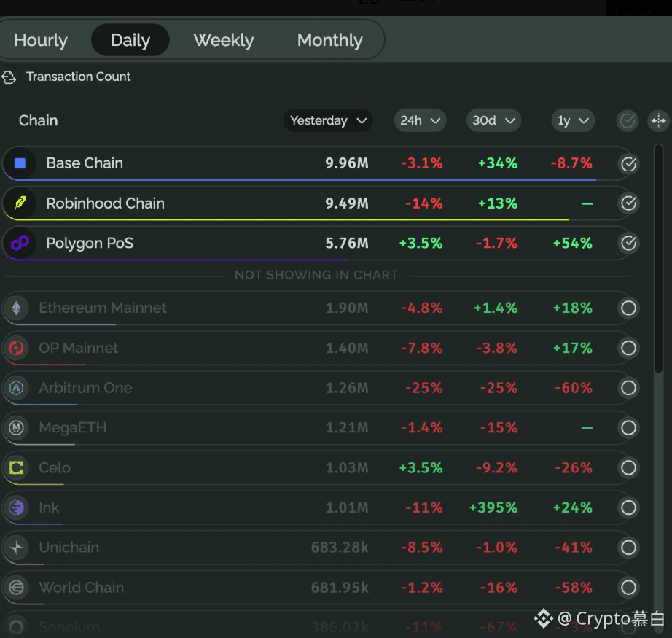
Task: Uncheck Robinhood Chain from the chart
Action: tap(628, 203)
